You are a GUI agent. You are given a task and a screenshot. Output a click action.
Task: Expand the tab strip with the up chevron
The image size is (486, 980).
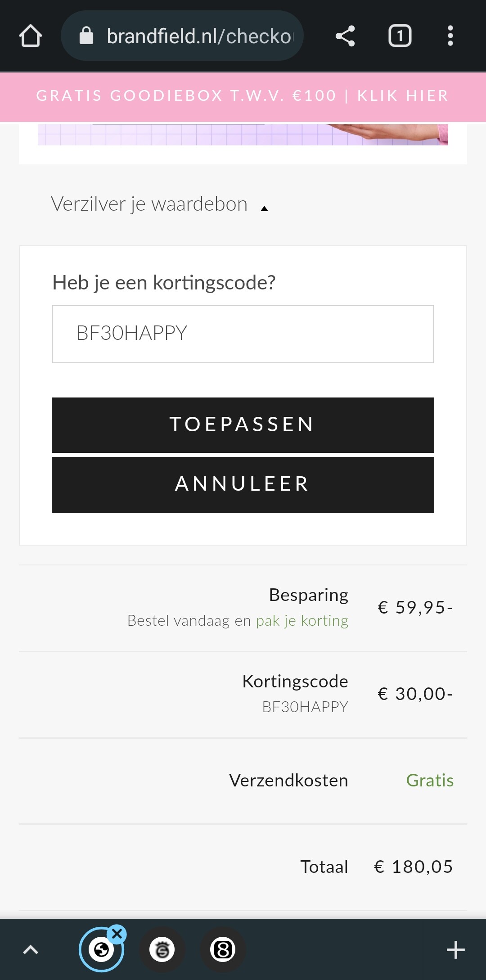(x=31, y=950)
